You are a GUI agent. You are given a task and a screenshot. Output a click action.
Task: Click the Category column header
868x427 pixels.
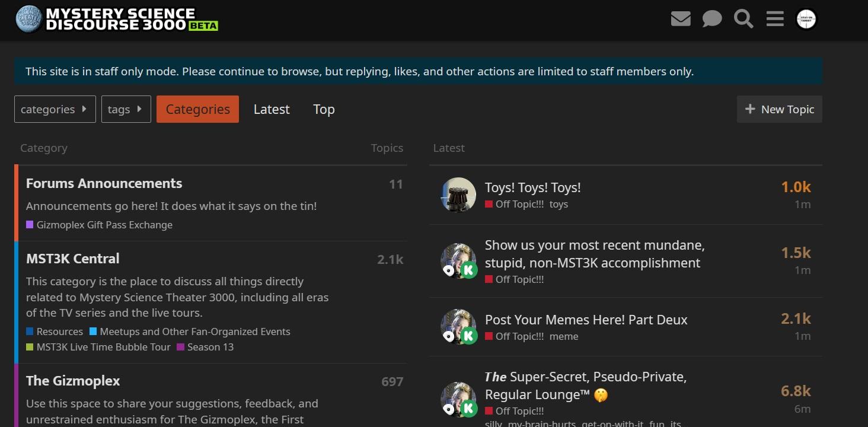coord(44,148)
